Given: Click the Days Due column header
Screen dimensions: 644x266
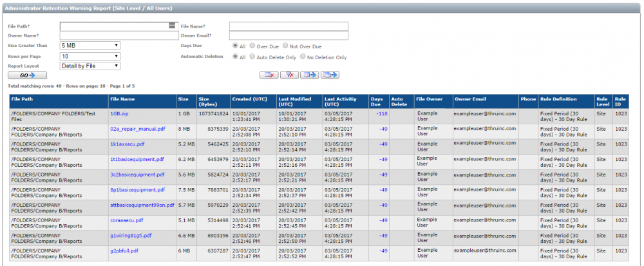Looking at the screenshot, I should [377, 102].
